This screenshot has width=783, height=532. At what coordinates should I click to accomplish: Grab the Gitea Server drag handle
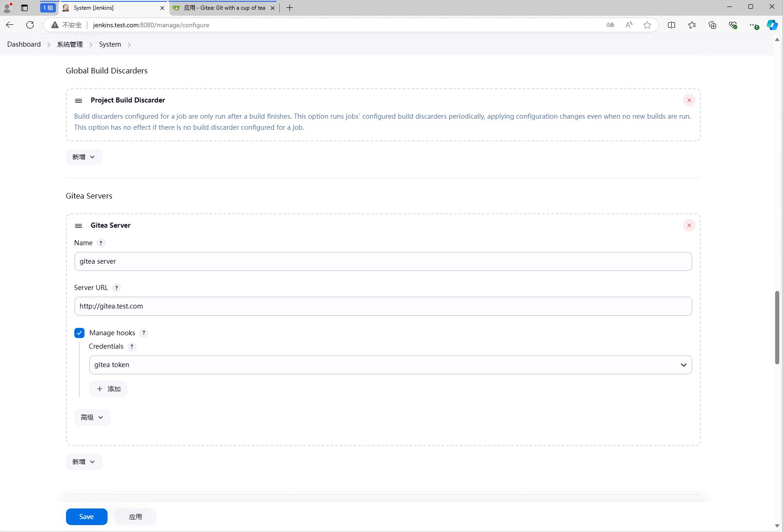78,226
